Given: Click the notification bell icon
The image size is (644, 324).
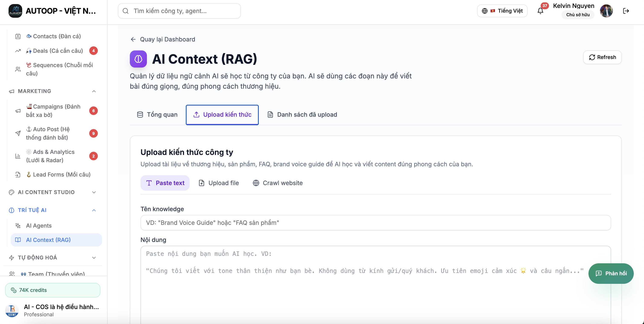Looking at the screenshot, I should [540, 11].
